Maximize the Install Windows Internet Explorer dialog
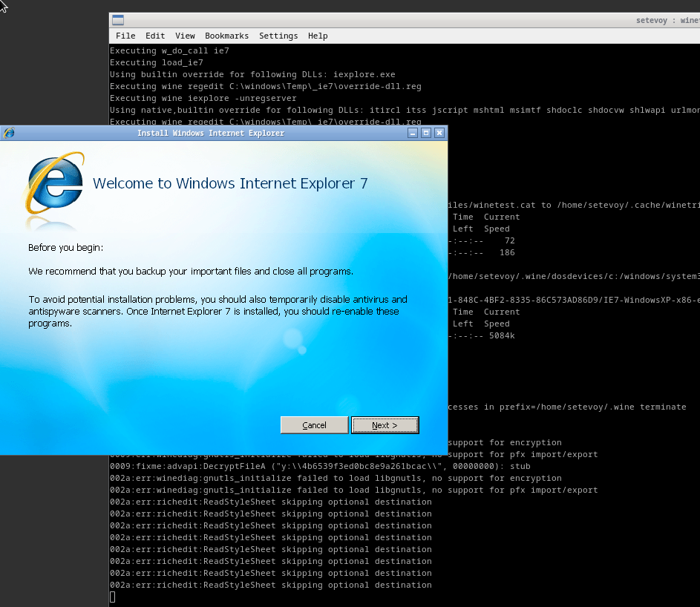700x607 pixels. [x=426, y=133]
